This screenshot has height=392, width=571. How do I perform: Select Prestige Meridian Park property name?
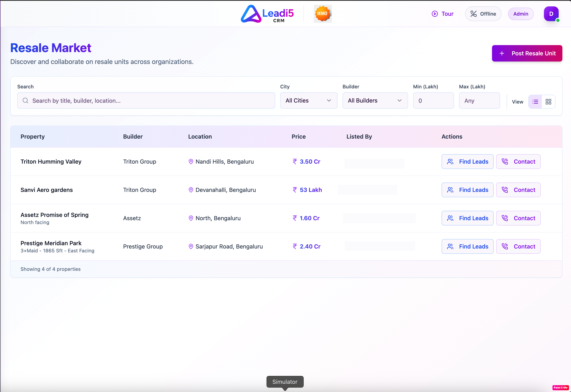[51, 243]
